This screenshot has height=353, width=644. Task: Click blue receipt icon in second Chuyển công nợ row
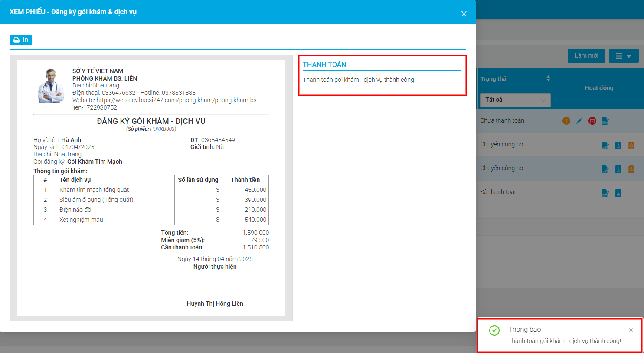618,169
